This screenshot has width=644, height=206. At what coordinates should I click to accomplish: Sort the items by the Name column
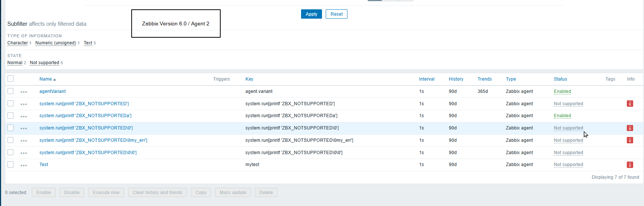pos(46,79)
